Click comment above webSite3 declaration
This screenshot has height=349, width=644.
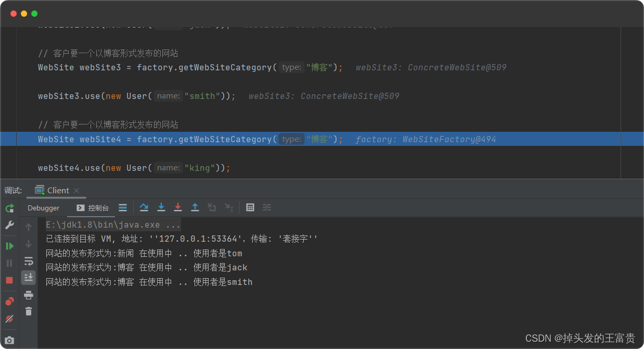coord(108,53)
